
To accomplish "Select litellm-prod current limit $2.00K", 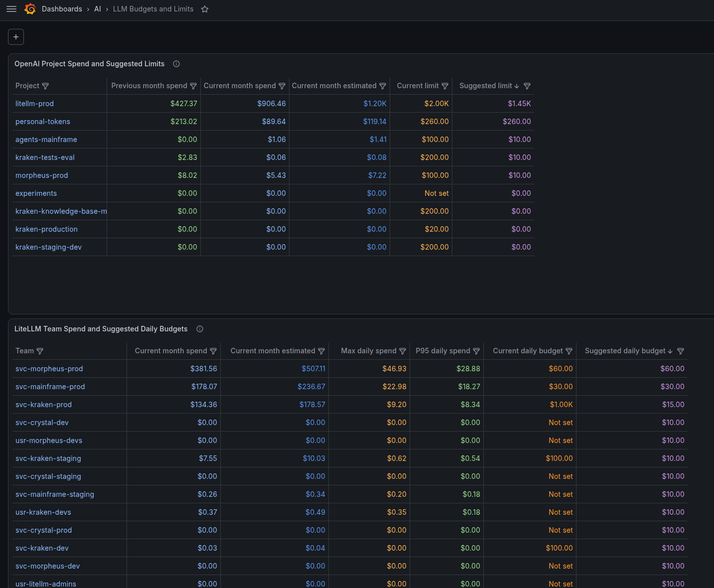I will (x=436, y=104).
